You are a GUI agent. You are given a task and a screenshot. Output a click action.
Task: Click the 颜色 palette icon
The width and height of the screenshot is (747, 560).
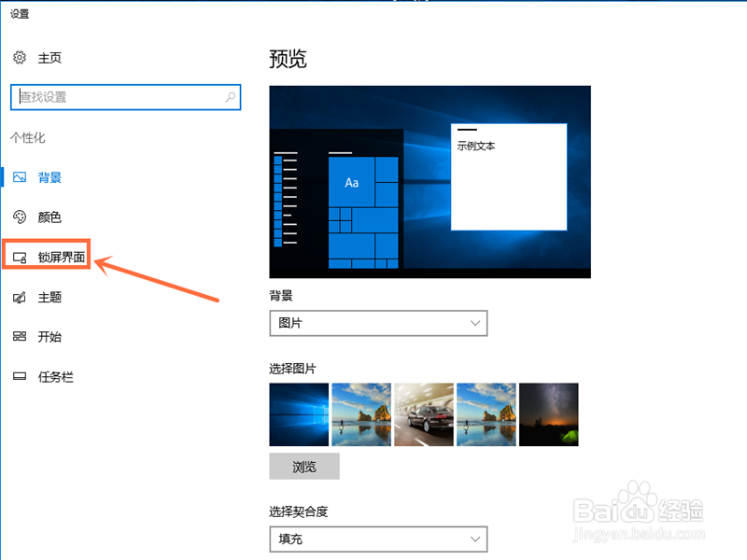tap(20, 217)
